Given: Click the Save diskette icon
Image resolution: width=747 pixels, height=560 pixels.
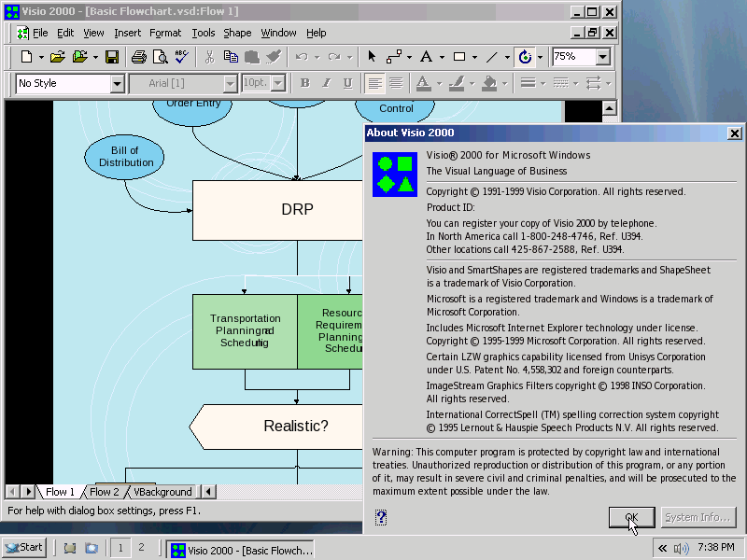Looking at the screenshot, I should click(111, 57).
